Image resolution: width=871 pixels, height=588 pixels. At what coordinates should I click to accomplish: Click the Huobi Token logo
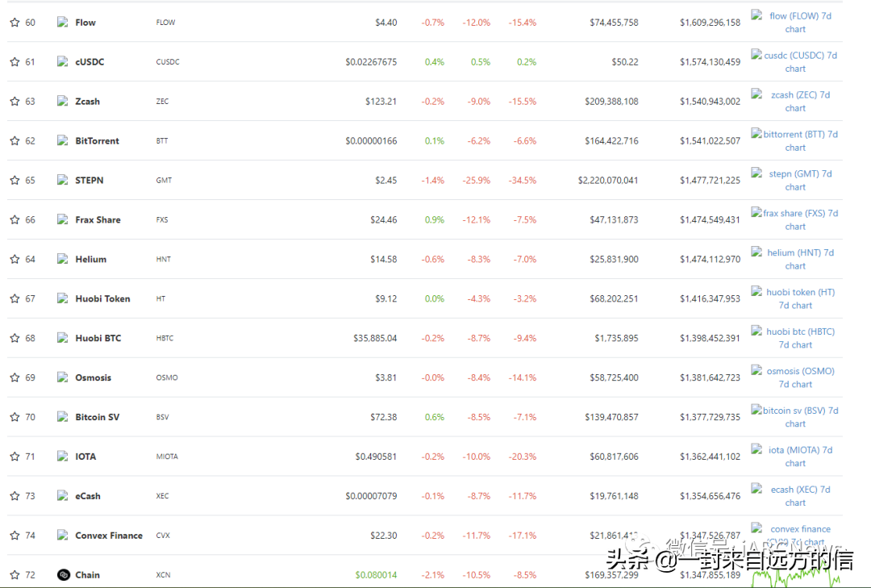click(x=64, y=298)
